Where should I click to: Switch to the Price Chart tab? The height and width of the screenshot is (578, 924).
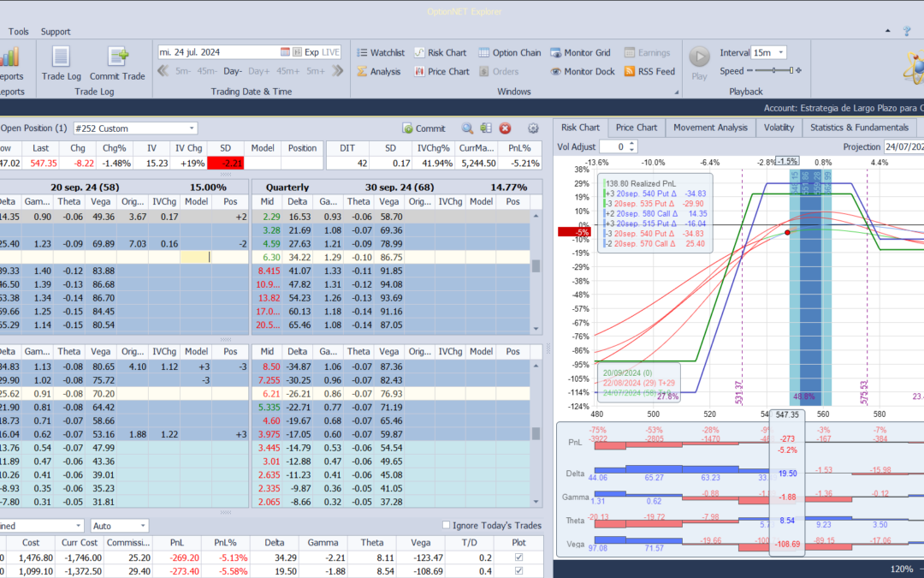click(637, 128)
